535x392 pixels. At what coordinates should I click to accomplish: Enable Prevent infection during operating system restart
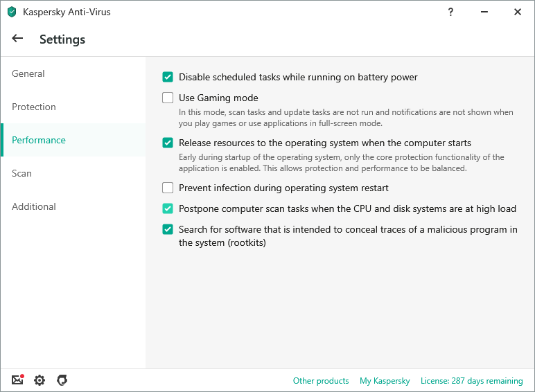point(168,188)
